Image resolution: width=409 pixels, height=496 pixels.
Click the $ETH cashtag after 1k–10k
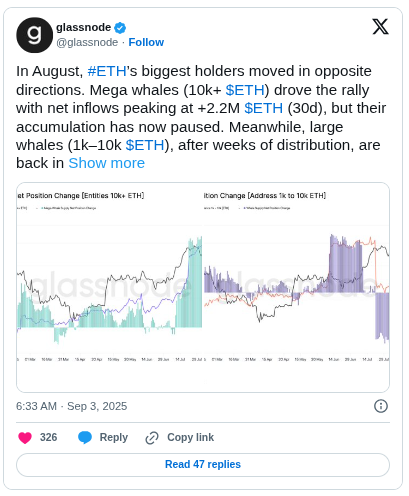point(145,145)
